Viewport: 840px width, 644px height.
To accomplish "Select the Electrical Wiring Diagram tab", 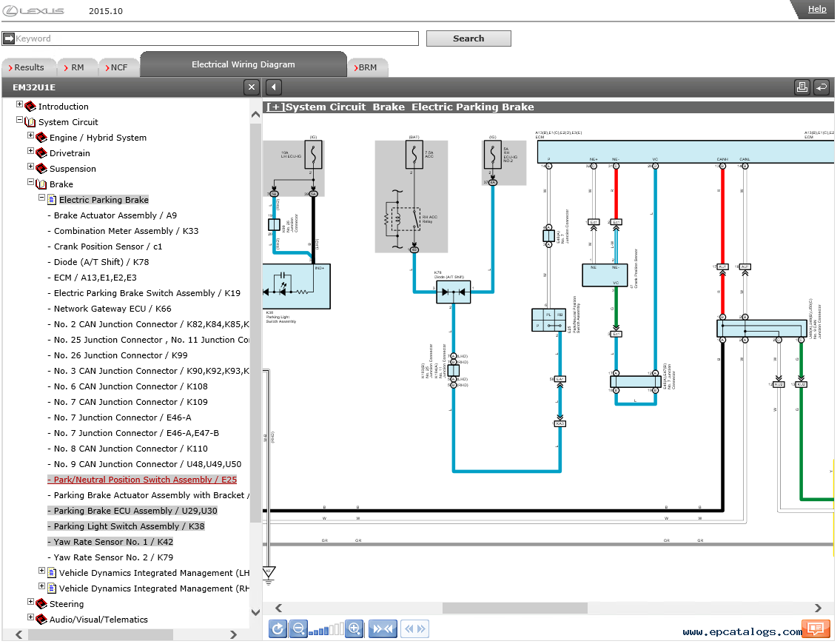I will click(243, 64).
